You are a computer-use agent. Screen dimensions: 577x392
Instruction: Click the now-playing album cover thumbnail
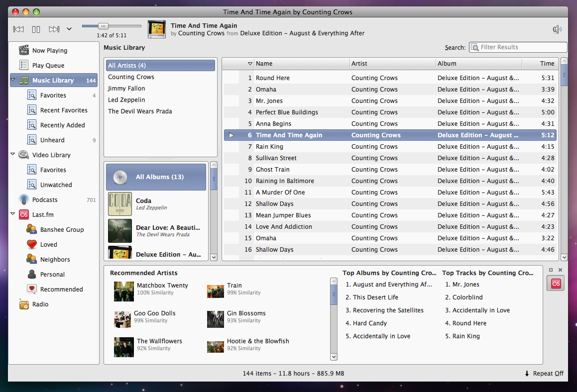157,29
